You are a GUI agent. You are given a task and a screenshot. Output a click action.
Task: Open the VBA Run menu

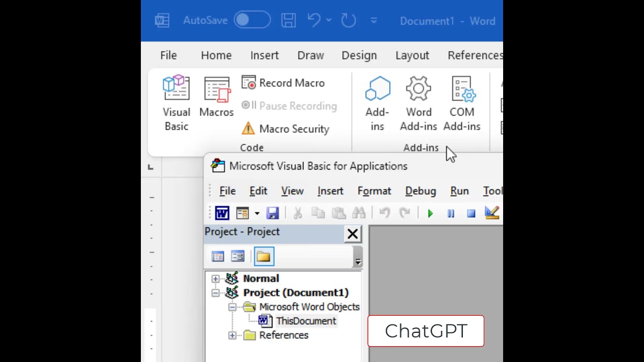[459, 191]
